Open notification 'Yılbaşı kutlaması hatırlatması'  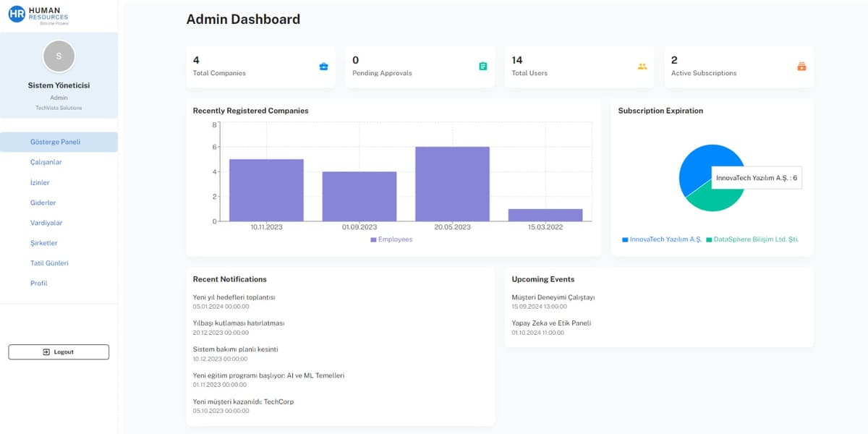239,323
